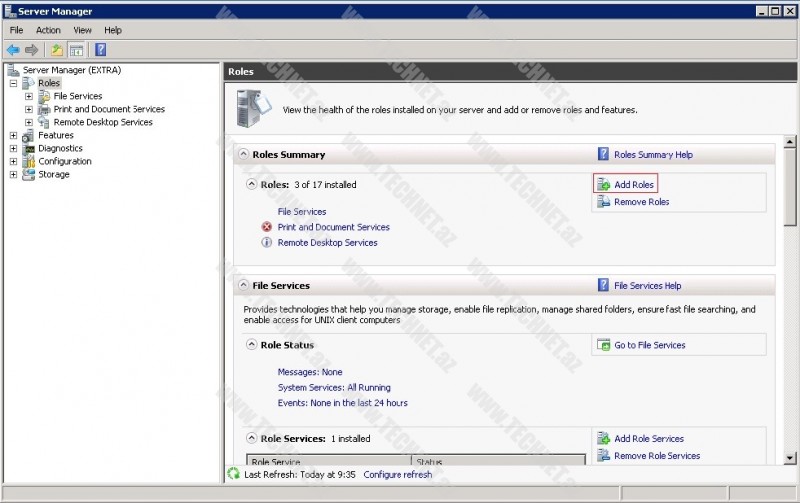Viewport: 800px width, 503px height.
Task: Click the Forward arrow toolbar icon
Action: tap(32, 50)
